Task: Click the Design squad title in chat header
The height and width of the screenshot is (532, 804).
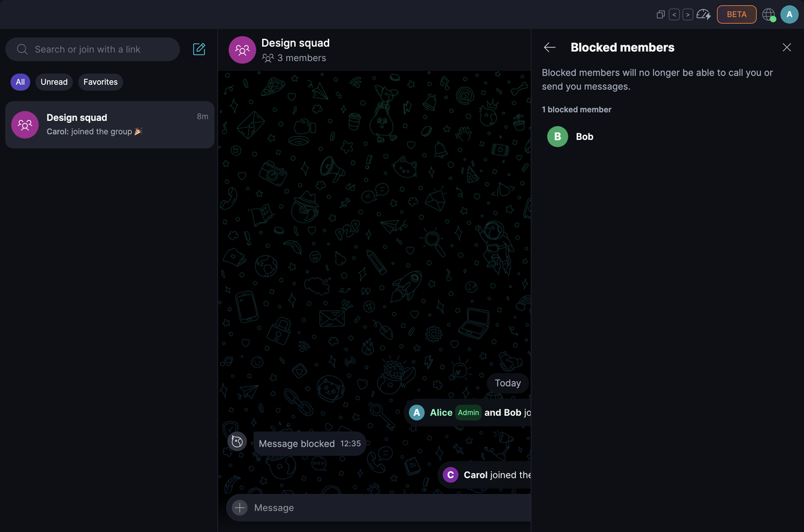Action: tap(296, 43)
